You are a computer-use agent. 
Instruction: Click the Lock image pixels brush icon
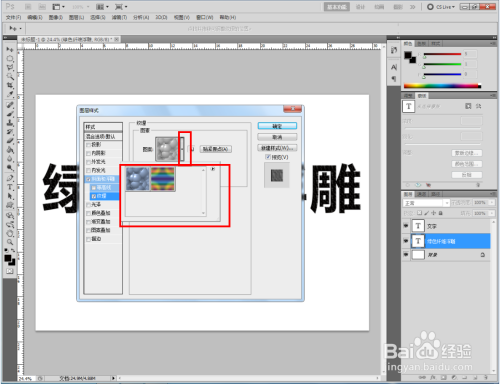pos(427,213)
